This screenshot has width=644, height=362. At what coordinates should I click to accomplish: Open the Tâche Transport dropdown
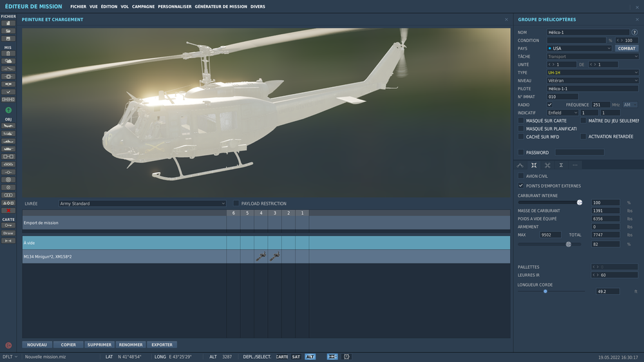tap(592, 56)
